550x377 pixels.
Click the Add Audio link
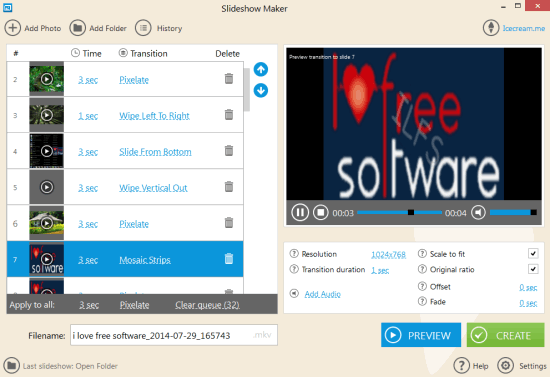tap(322, 294)
